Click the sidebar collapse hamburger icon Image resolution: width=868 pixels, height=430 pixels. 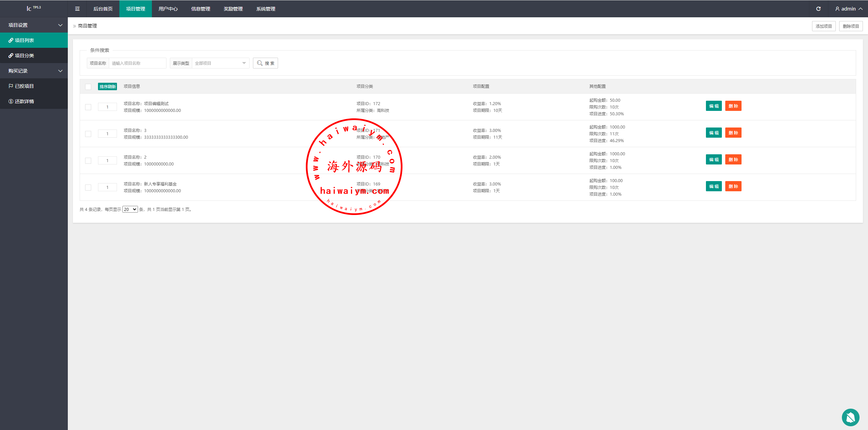coord(77,9)
